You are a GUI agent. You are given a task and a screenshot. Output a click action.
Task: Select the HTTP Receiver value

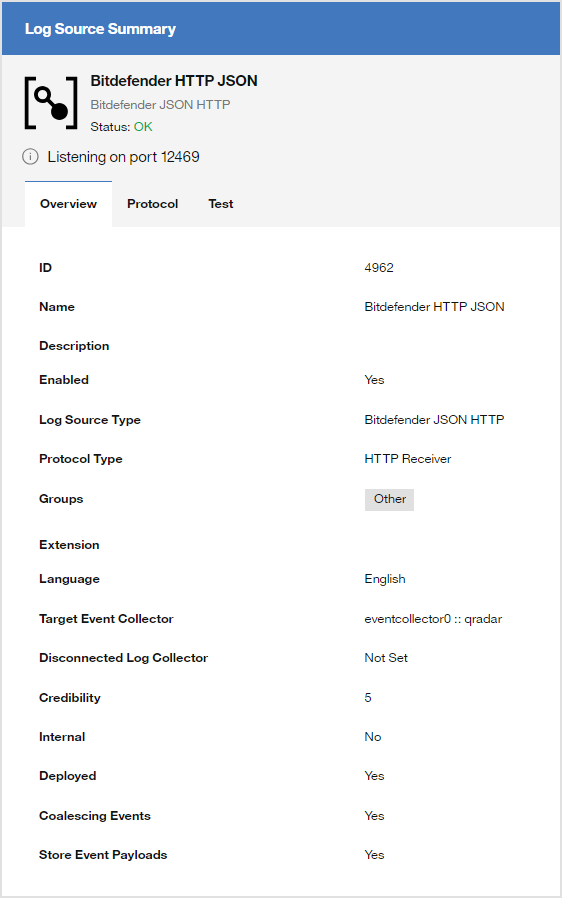408,459
